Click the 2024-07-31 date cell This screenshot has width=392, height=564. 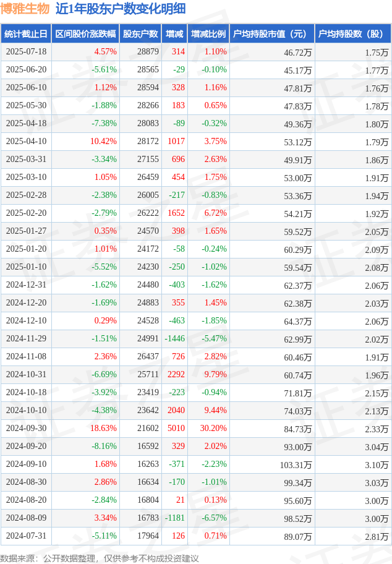26,536
